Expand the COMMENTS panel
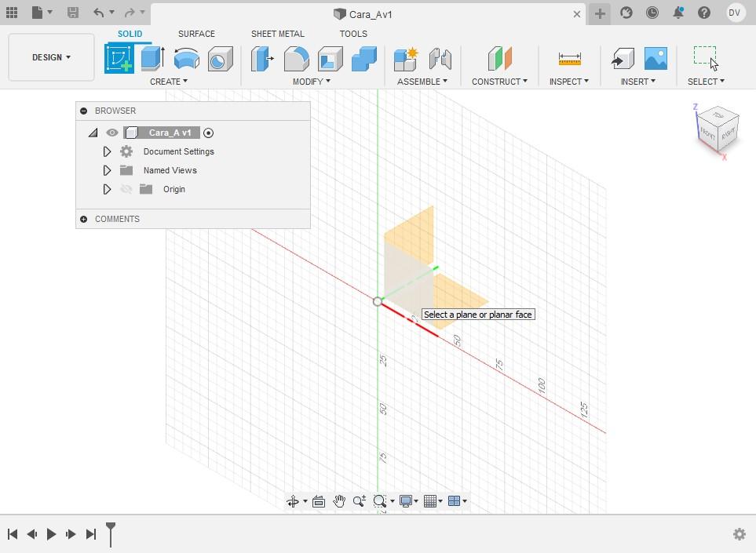The height and width of the screenshot is (553, 756). [x=83, y=219]
